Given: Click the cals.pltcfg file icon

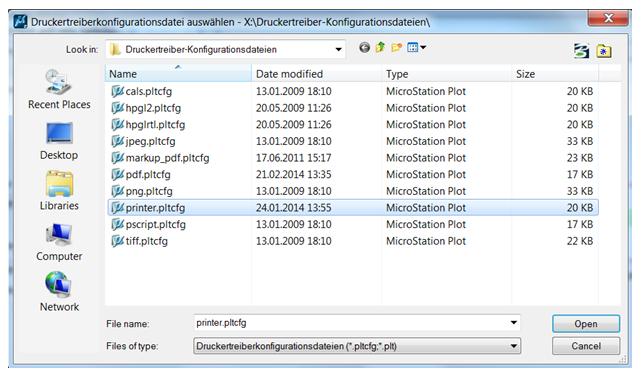Looking at the screenshot, I should [117, 91].
